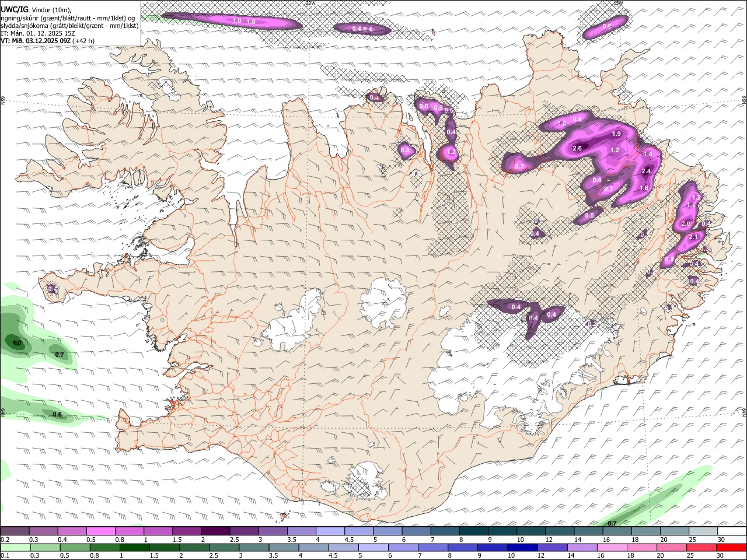Click the 2.0 snowfall value on the east coast

coord(686,223)
